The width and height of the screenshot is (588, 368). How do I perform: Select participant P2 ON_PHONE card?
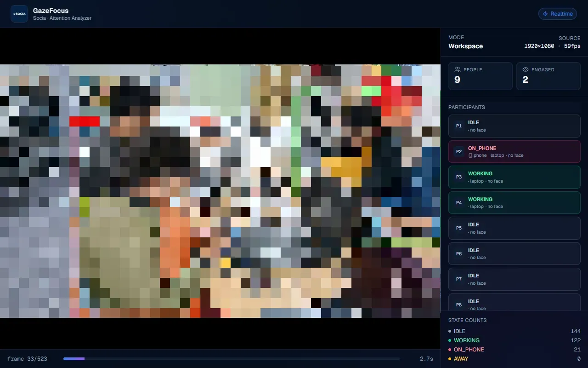click(x=514, y=151)
